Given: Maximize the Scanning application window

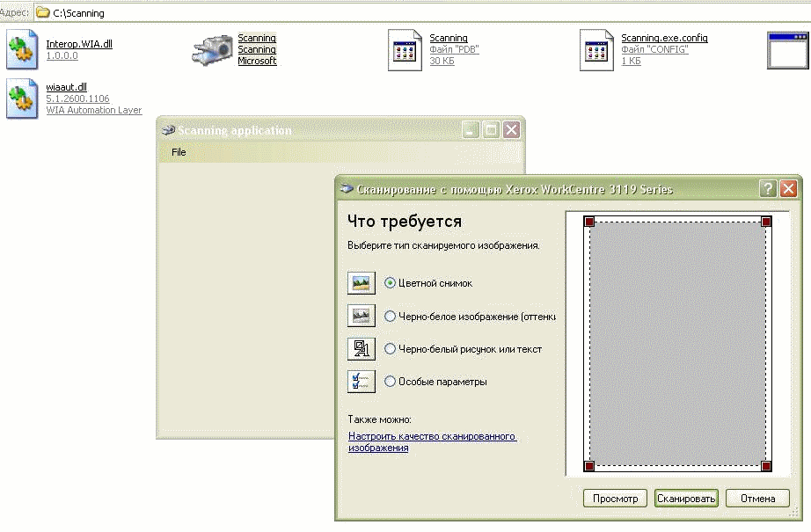Looking at the screenshot, I should tap(491, 130).
